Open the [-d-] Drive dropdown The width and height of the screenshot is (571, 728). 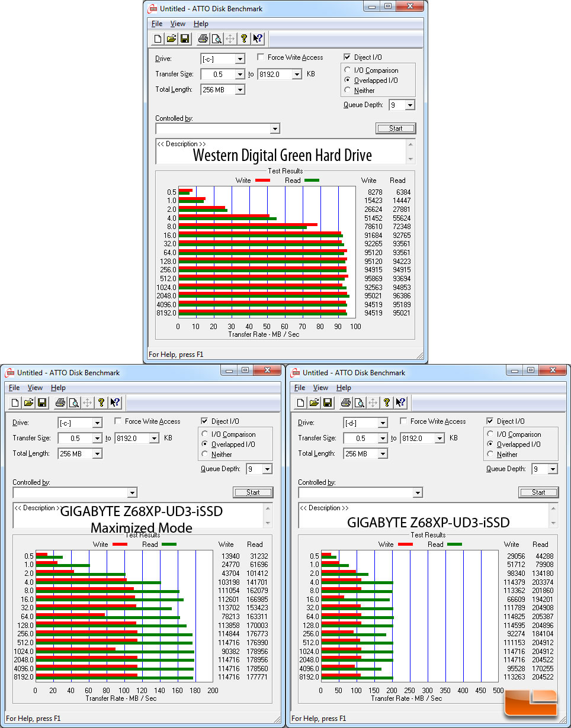point(383,423)
